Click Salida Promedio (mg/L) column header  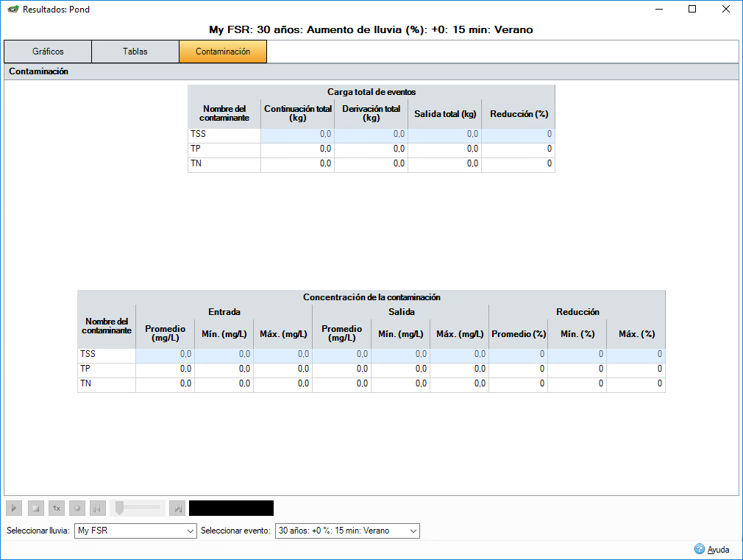[x=341, y=333]
